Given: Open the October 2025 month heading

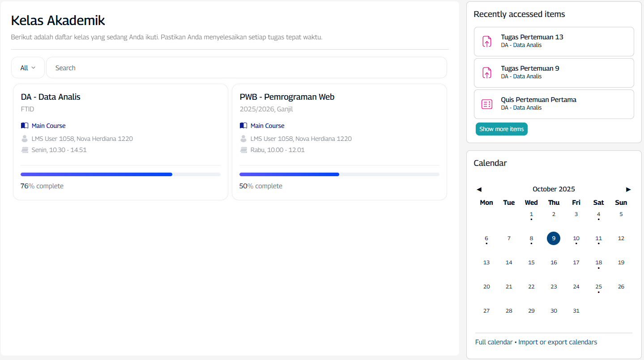Looking at the screenshot, I should tap(554, 189).
